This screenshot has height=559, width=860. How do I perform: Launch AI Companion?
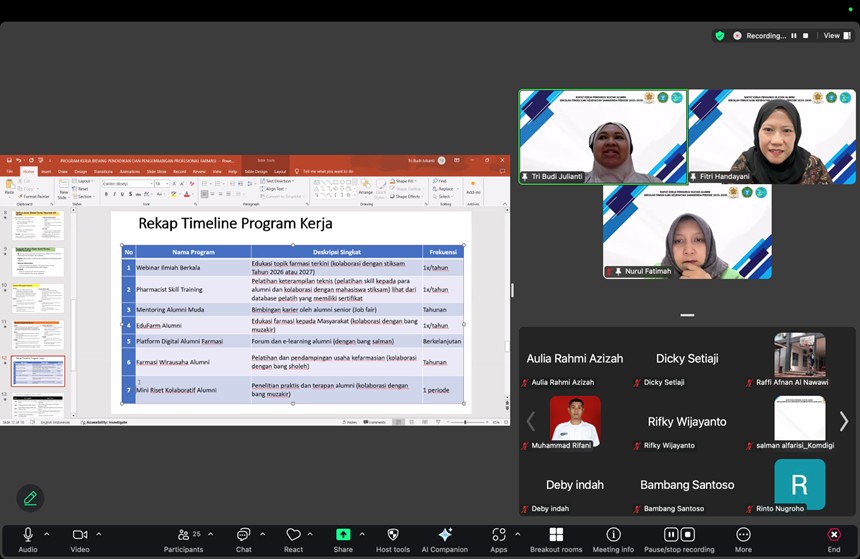(x=445, y=539)
